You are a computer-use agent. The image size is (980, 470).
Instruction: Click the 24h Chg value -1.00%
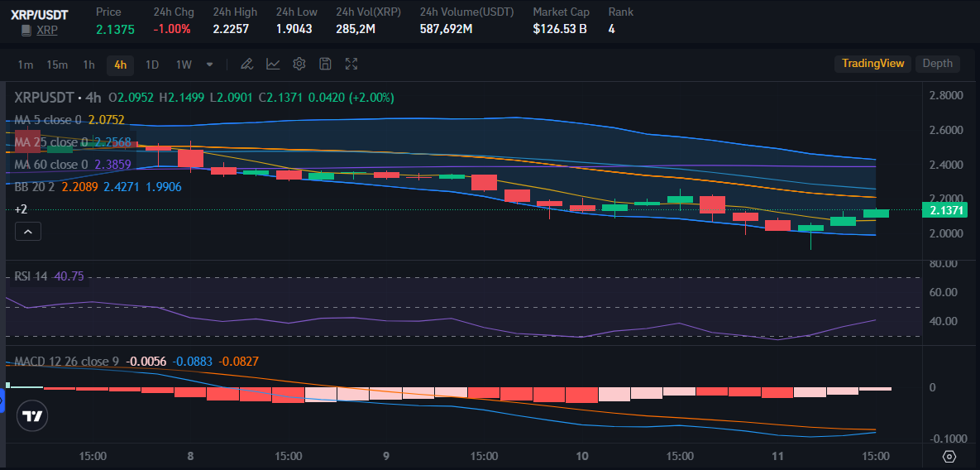172,29
